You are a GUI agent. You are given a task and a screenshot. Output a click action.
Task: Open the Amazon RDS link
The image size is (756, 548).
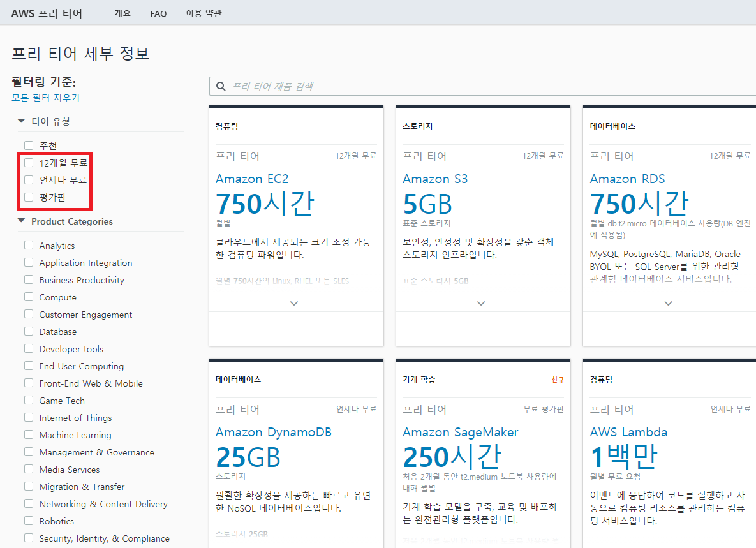point(627,179)
